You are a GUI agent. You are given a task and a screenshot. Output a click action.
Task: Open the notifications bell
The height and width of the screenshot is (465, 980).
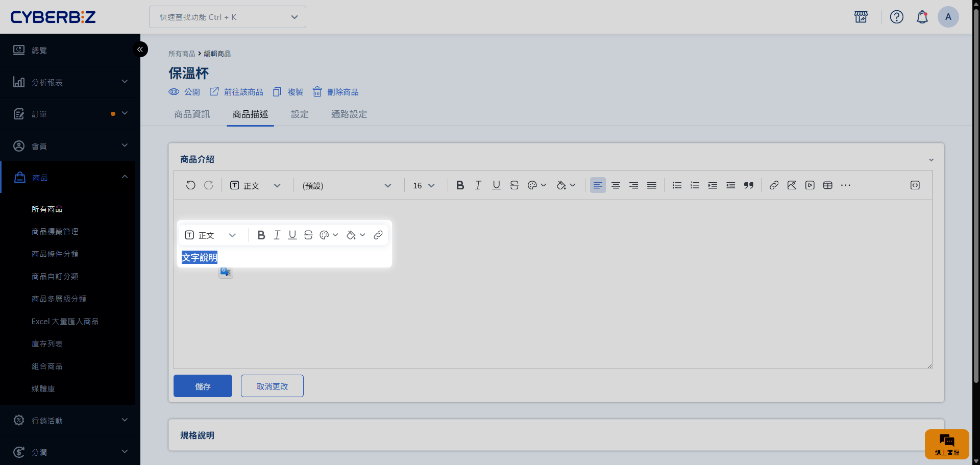[922, 17]
